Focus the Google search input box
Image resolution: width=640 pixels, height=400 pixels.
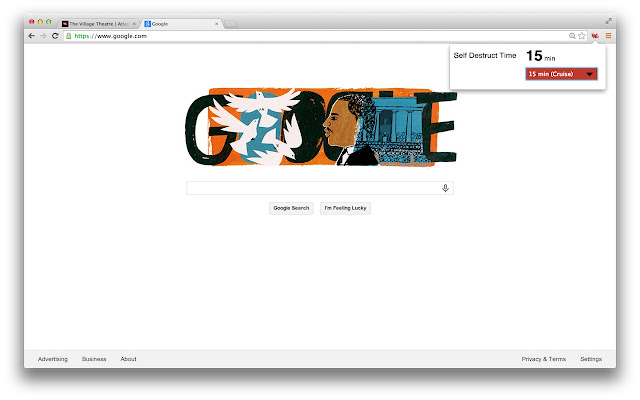coord(314,188)
